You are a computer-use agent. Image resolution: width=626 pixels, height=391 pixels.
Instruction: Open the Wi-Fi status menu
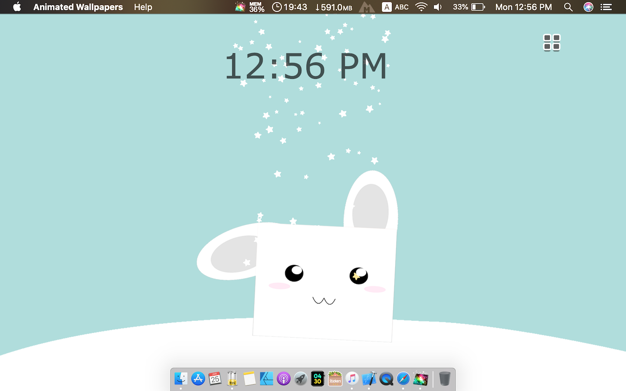(x=421, y=7)
